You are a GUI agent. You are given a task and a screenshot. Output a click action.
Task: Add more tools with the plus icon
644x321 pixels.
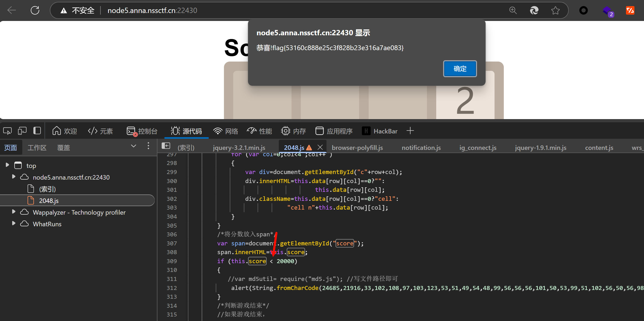[x=410, y=131]
